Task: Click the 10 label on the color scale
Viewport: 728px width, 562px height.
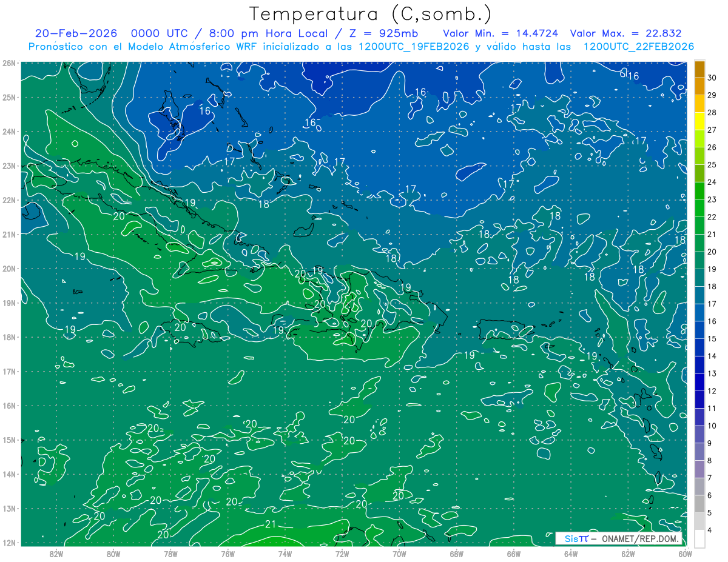Action: pyautogui.click(x=712, y=426)
